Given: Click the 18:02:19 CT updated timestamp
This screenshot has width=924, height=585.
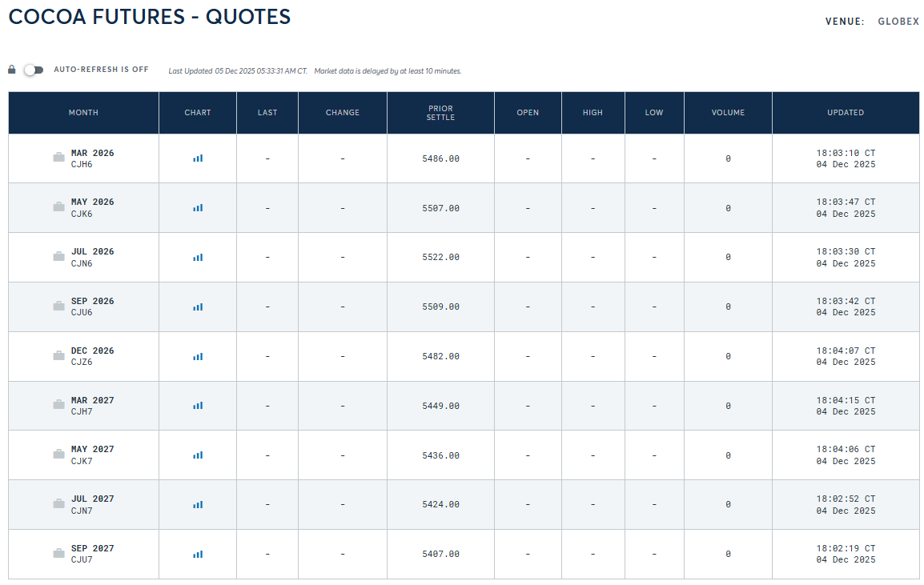Looking at the screenshot, I should (x=846, y=548).
